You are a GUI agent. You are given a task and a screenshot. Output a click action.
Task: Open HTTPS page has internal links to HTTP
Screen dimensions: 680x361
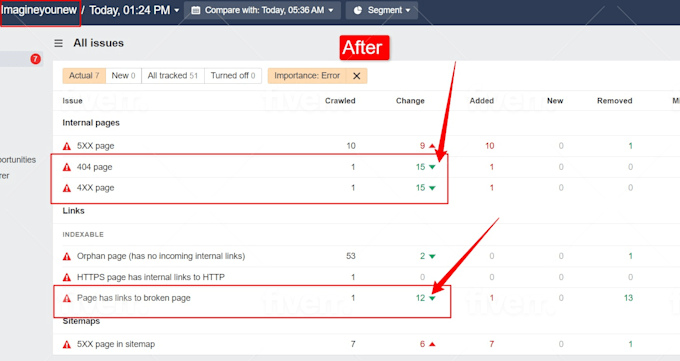click(x=151, y=277)
